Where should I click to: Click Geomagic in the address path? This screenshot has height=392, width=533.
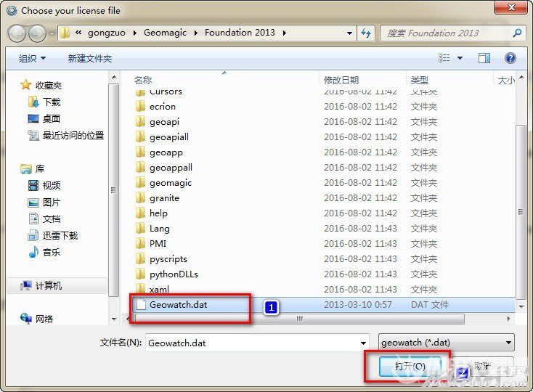tap(165, 33)
